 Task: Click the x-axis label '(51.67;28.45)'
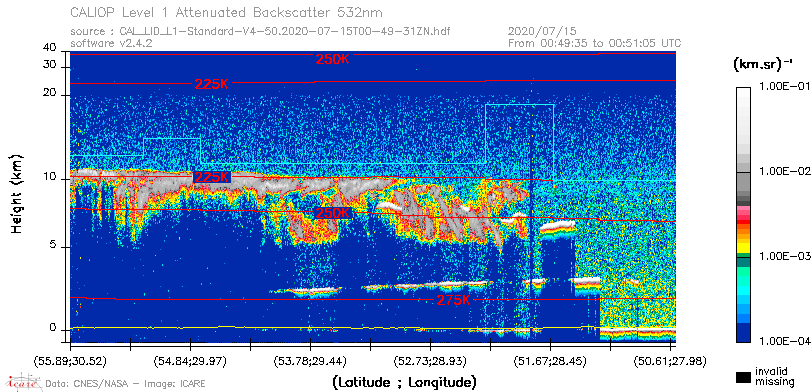point(550,361)
